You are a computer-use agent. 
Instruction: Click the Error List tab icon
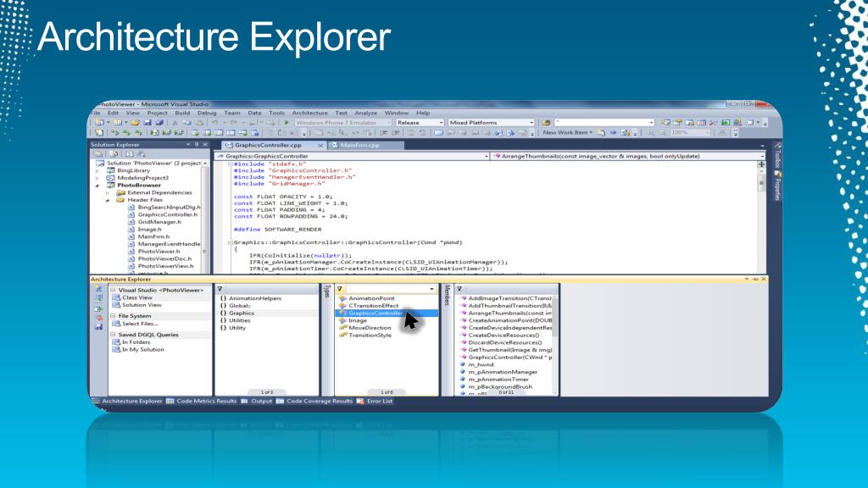360,401
